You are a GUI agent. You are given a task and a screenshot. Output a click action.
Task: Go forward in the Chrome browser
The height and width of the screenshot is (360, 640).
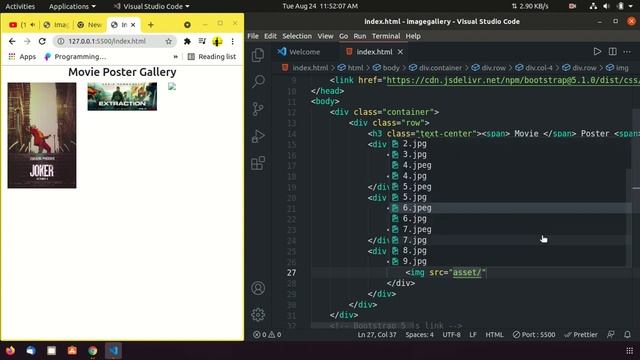coord(27,41)
